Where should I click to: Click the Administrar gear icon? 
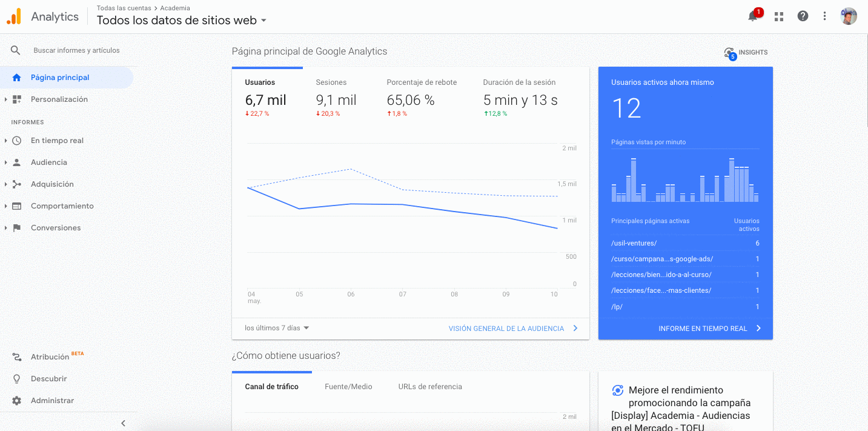(16, 401)
